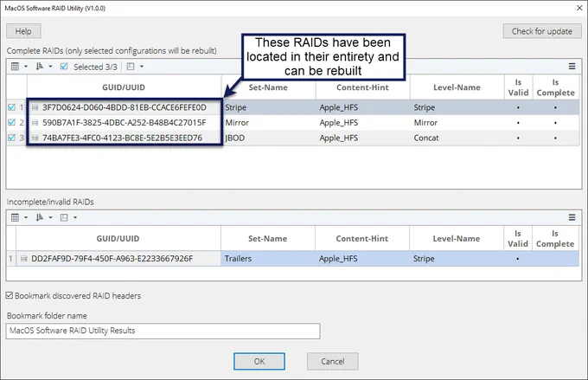Click disk icon beside 3F7D0624 GUID

35,107
